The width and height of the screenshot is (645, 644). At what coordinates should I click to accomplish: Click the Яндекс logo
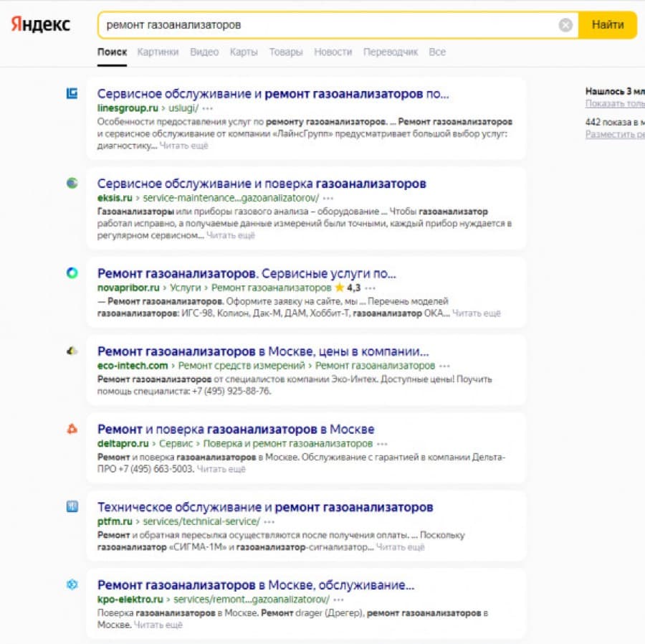40,24
